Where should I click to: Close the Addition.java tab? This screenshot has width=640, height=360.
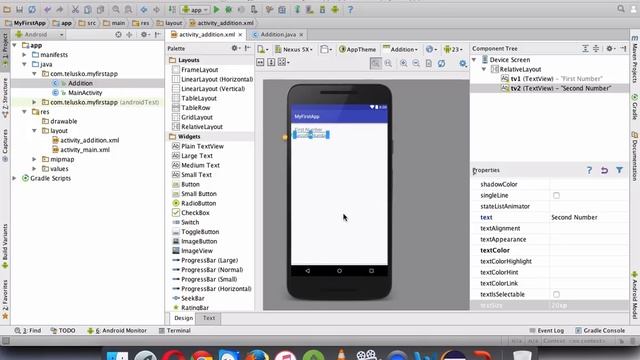click(301, 35)
